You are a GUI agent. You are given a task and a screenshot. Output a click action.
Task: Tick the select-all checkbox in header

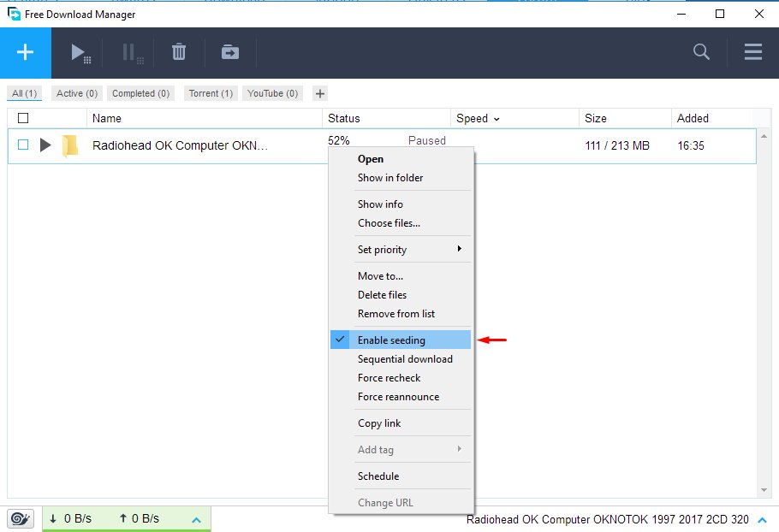[x=23, y=118]
